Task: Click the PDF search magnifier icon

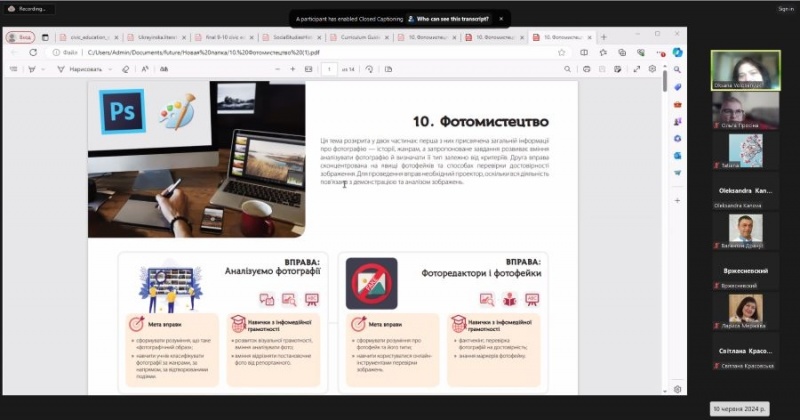Action: tap(569, 69)
